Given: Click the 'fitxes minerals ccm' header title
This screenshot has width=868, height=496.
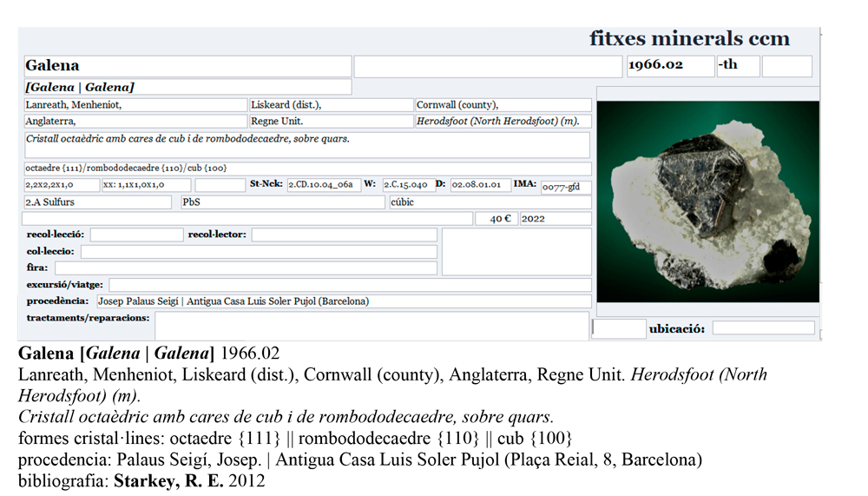Looking at the screenshot, I should coord(690,39).
